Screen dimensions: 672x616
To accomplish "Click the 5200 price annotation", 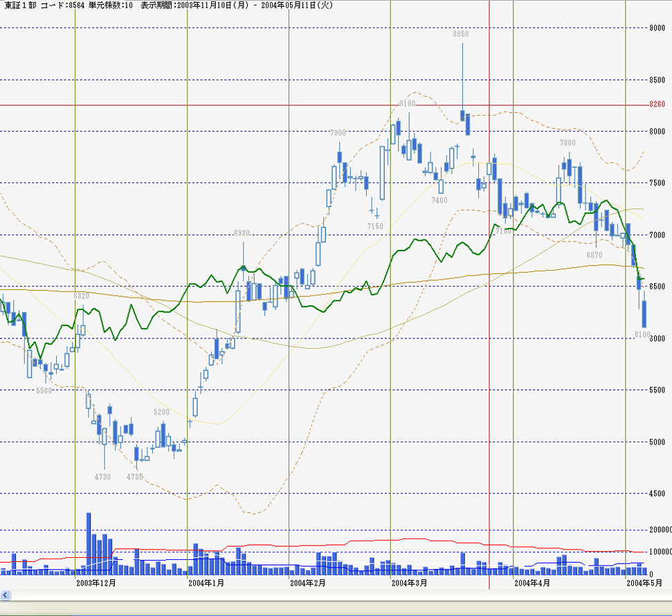I will point(161,413).
